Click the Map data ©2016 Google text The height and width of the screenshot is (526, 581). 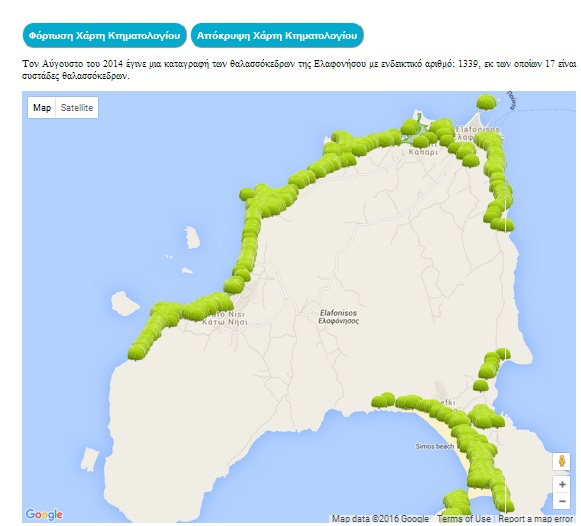(x=380, y=518)
